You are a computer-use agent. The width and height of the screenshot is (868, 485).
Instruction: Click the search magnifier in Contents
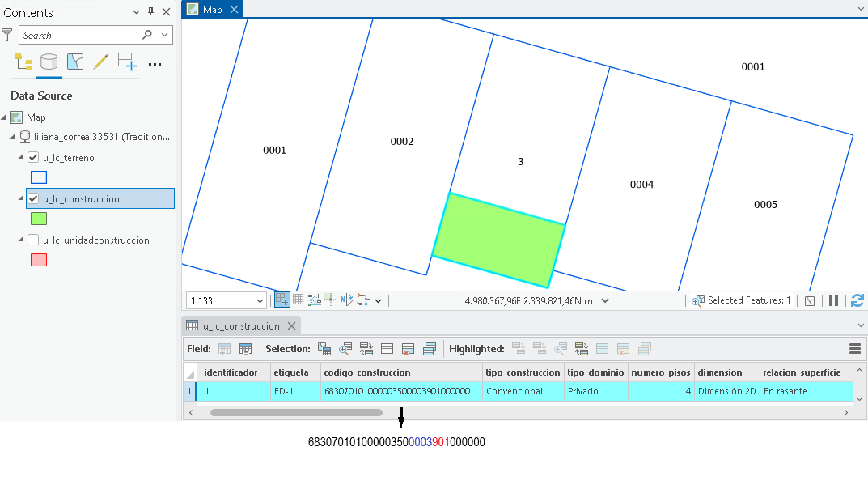147,35
